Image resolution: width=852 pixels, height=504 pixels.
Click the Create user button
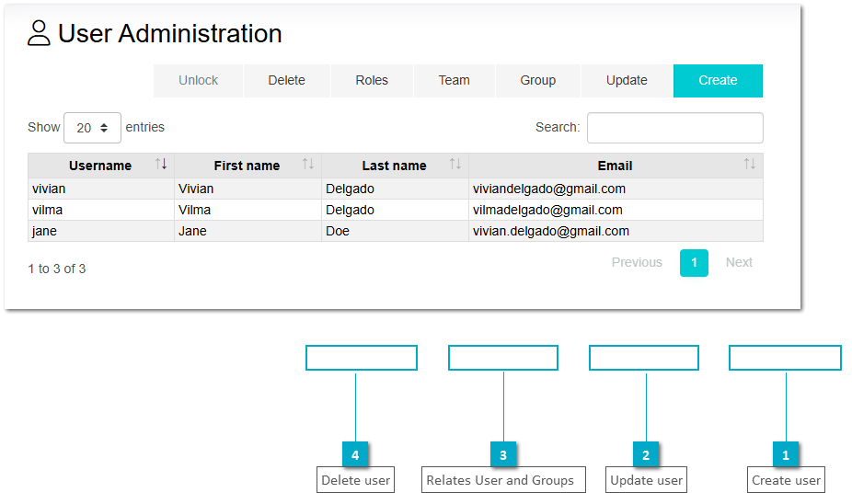coord(718,80)
